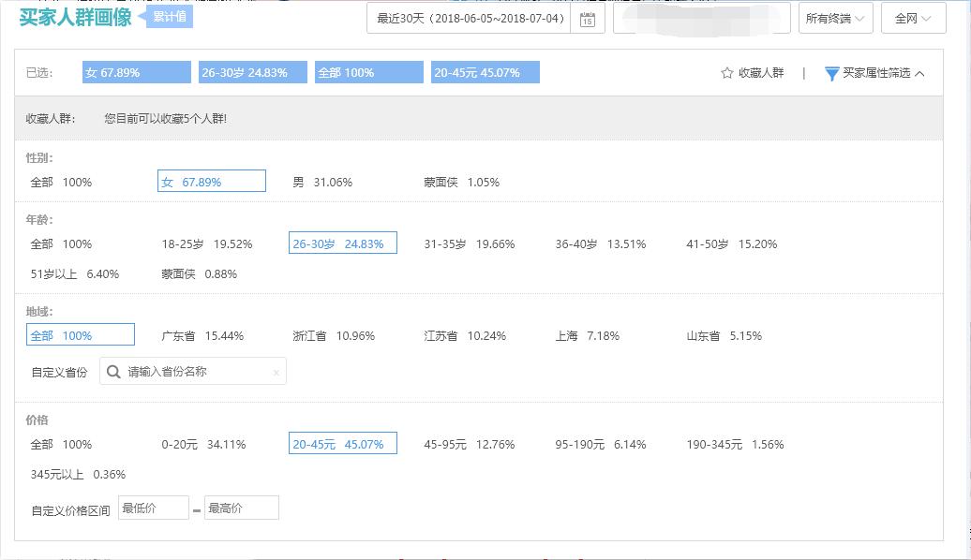971x560 pixels.
Task: Open the 所有终端 terminal dropdown
Action: [x=834, y=18]
